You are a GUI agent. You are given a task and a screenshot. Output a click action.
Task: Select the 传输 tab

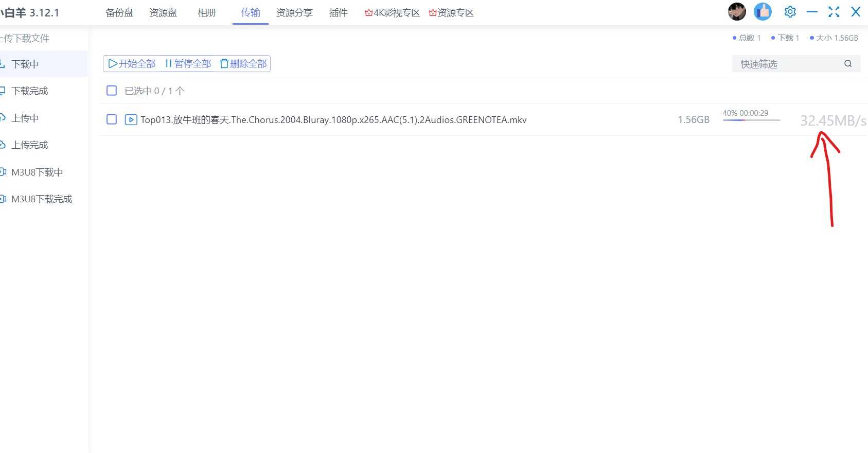point(251,13)
